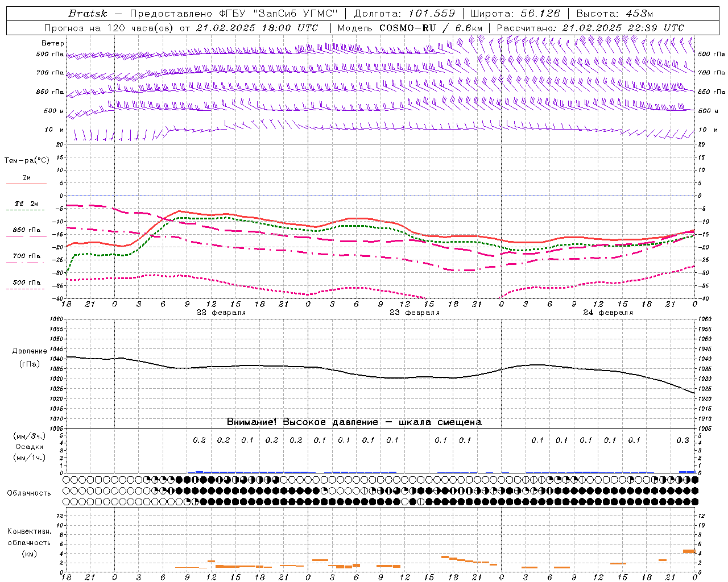Select the 'Широта: 56.126' latitude value
The width and height of the screenshot is (728, 582).
tap(515, 14)
